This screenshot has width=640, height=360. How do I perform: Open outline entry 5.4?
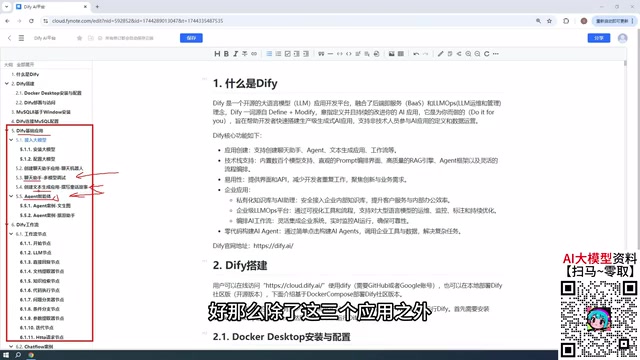51,187
